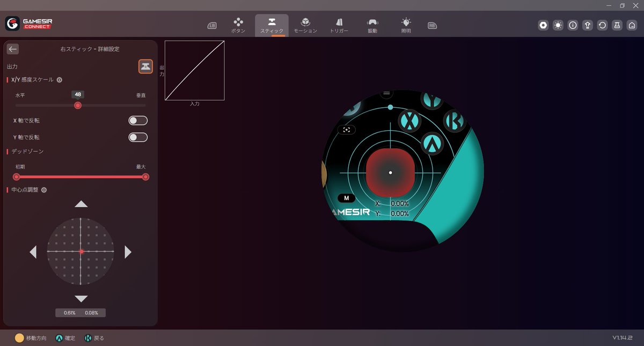Click the デッドゾーン section heading

pos(28,151)
